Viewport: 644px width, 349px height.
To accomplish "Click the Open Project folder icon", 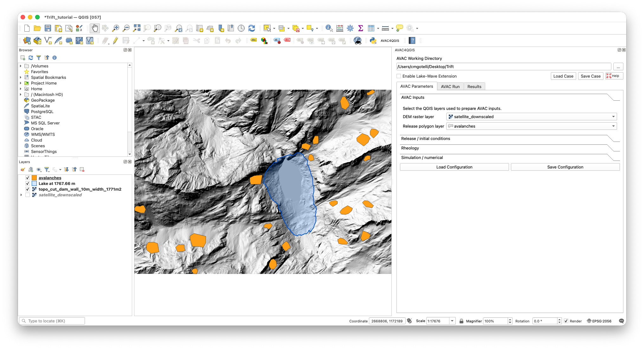I will [37, 28].
